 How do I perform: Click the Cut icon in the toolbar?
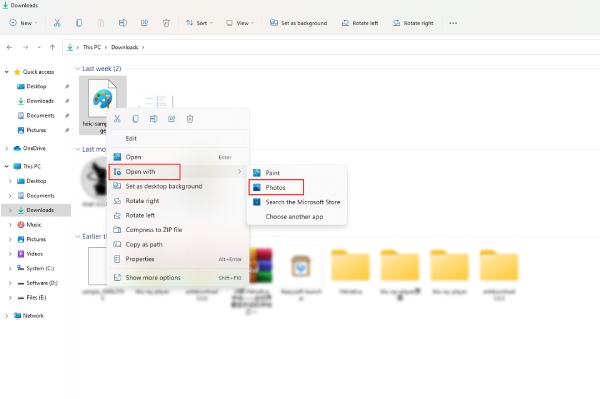pos(57,23)
